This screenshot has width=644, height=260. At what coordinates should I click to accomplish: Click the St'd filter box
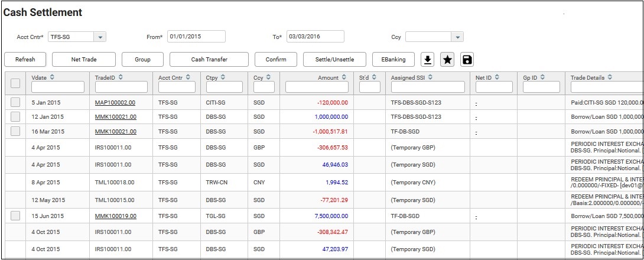coord(370,87)
